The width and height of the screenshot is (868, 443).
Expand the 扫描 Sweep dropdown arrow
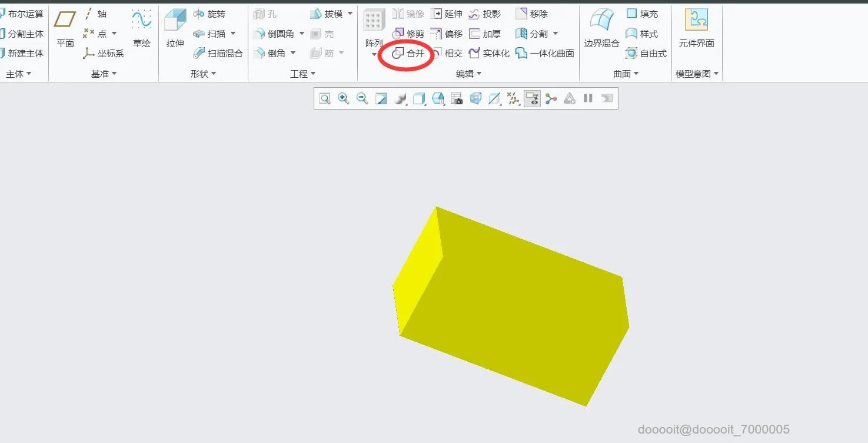pos(233,34)
